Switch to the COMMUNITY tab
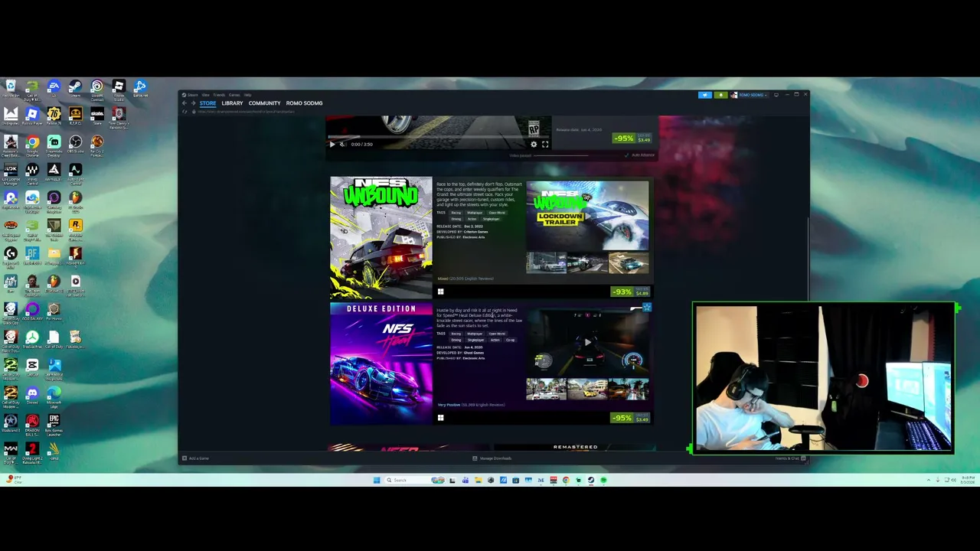Screen dimensions: 980x551 tap(264, 103)
